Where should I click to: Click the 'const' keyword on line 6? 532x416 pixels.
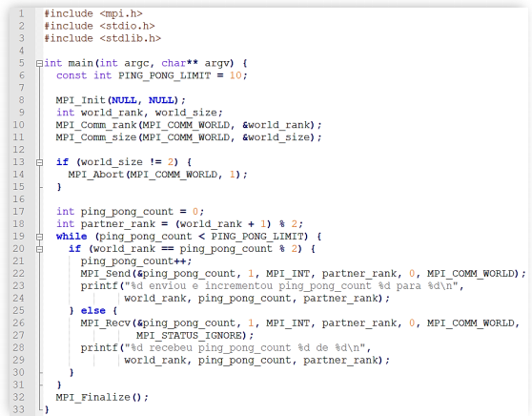[x=72, y=75]
